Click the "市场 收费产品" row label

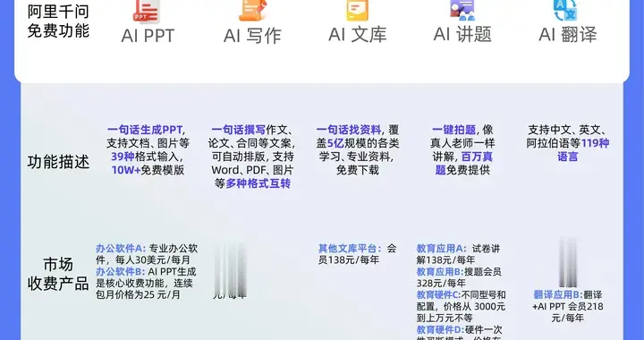(x=58, y=274)
